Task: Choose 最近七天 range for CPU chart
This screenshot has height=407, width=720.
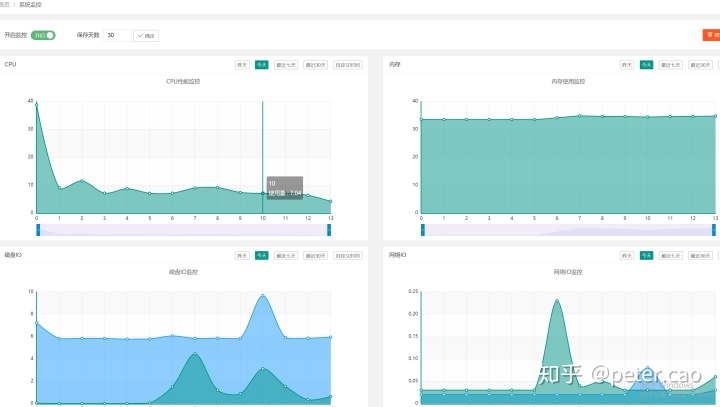Action: 286,65
